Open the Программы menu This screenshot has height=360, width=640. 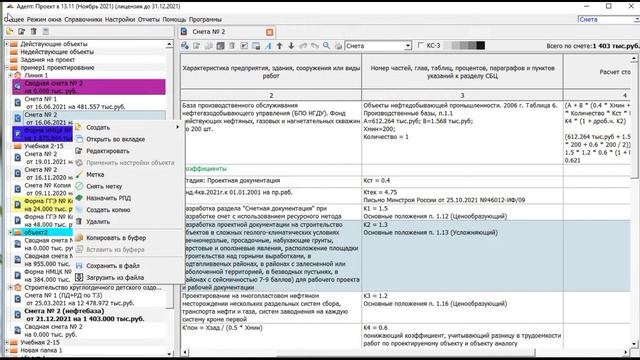(205, 19)
